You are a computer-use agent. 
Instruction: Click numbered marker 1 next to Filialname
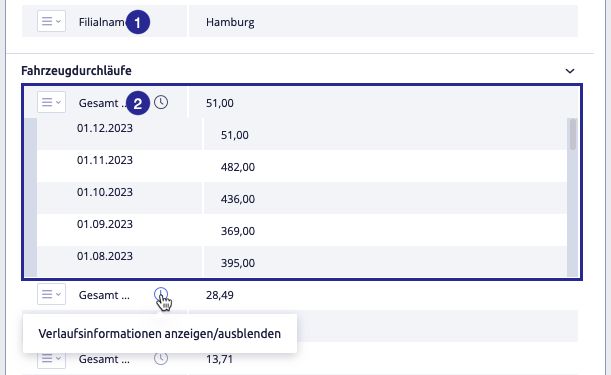pyautogui.click(x=138, y=23)
